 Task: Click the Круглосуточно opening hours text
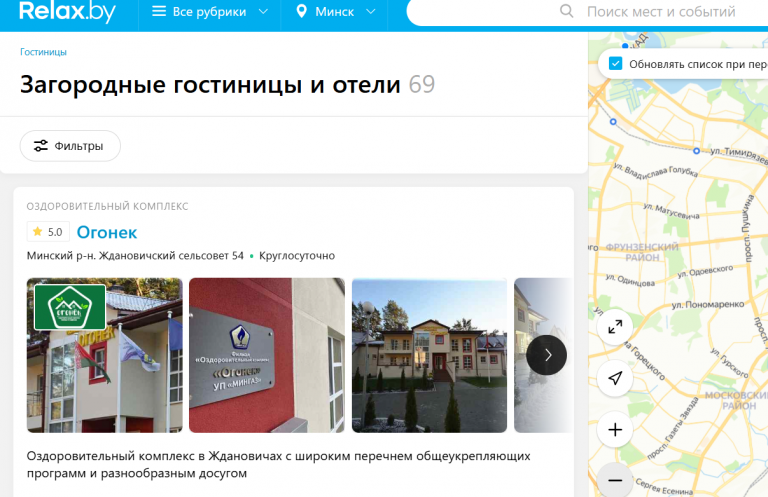pos(297,256)
